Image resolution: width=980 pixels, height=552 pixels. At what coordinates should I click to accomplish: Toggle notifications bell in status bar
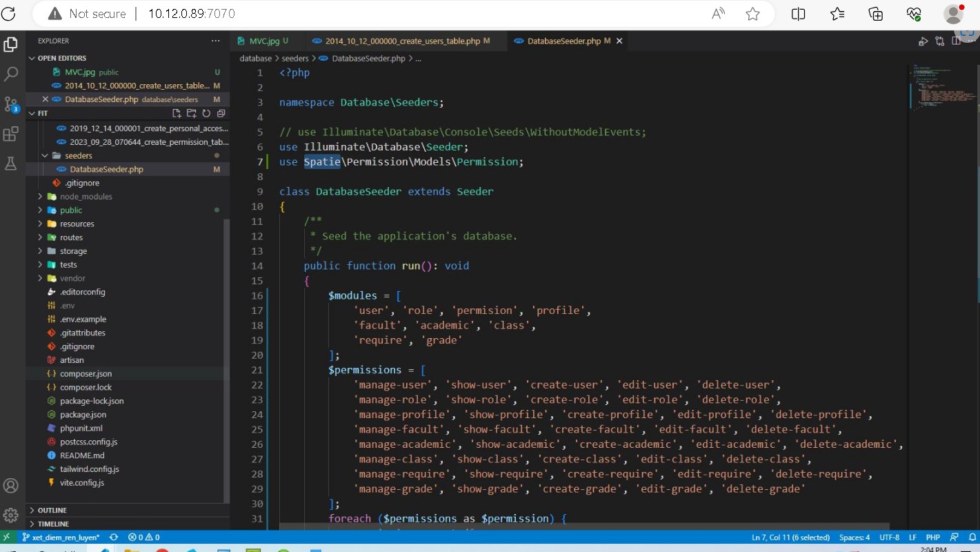pos(970,537)
